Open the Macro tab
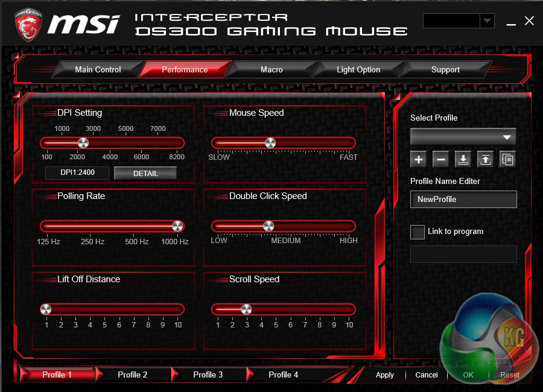Viewport: 543px width, 392px height. [x=271, y=69]
